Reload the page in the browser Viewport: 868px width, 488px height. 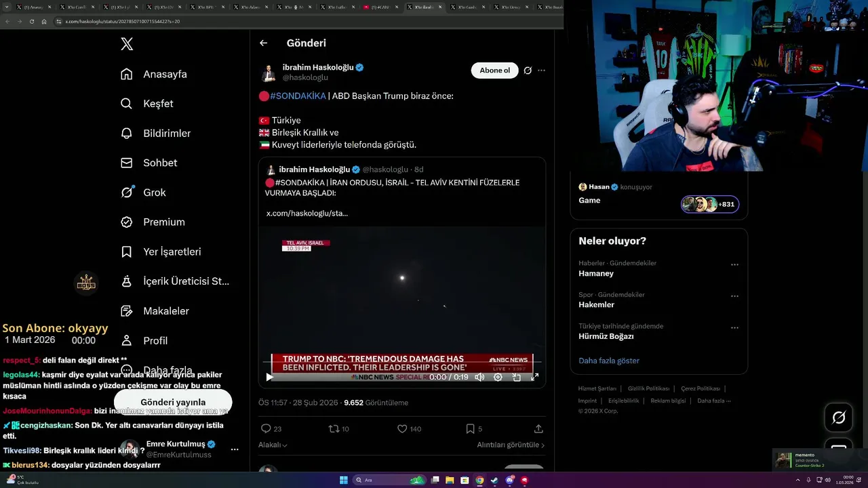point(32,22)
